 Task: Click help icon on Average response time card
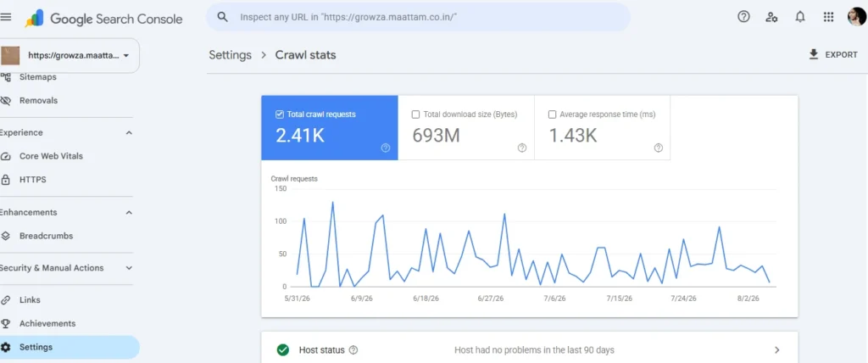click(658, 148)
